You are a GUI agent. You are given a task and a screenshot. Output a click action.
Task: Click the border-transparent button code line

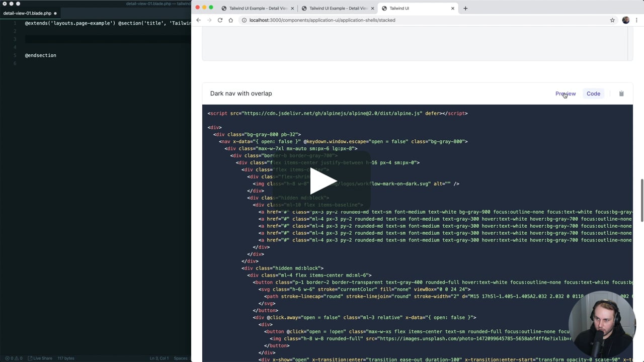coord(442,282)
